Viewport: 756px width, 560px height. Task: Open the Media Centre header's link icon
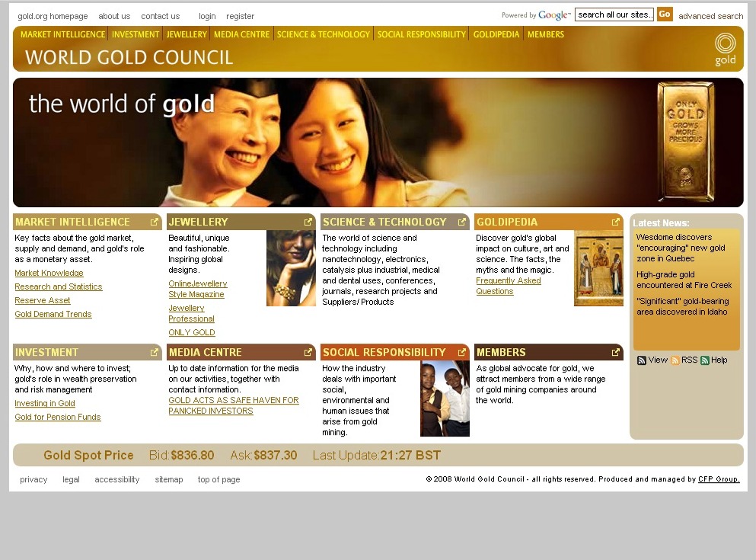[308, 353]
